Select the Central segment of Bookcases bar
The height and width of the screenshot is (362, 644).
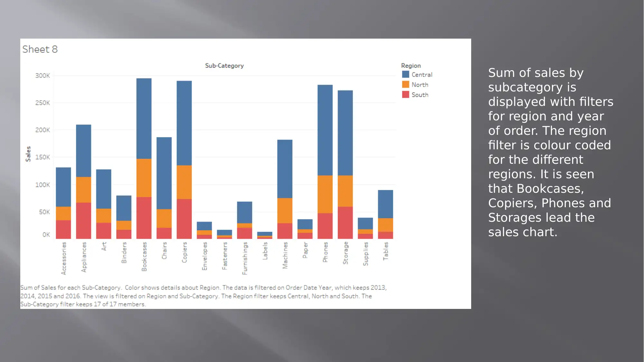(144, 118)
